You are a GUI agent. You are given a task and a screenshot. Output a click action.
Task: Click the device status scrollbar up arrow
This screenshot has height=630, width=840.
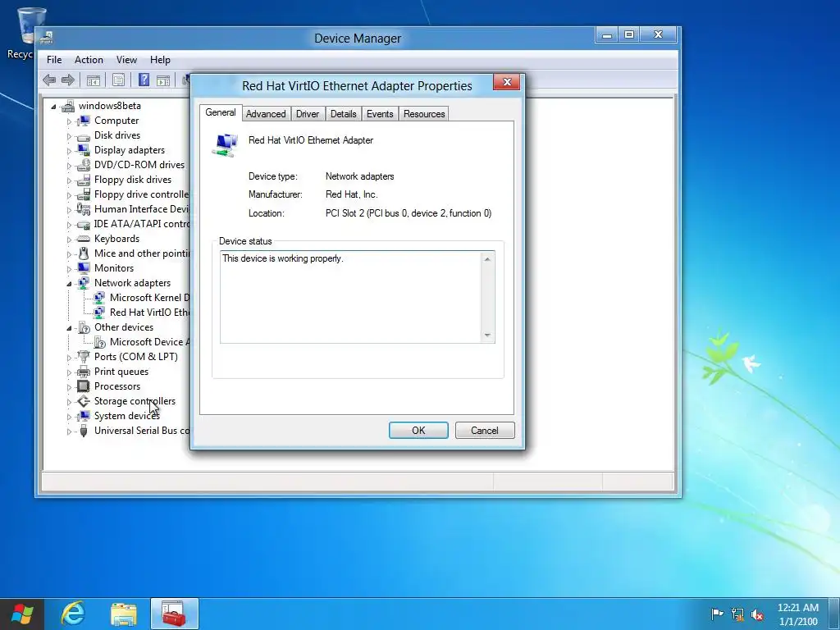(487, 259)
